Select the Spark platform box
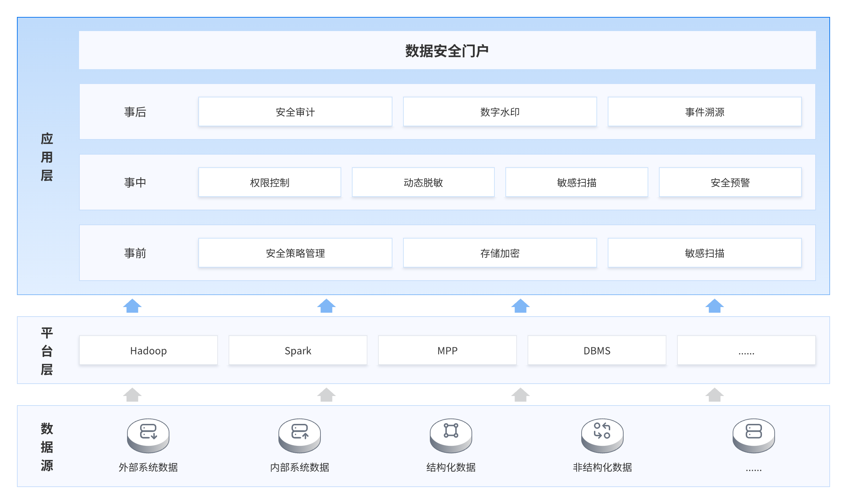847x504 pixels. pyautogui.click(x=298, y=350)
